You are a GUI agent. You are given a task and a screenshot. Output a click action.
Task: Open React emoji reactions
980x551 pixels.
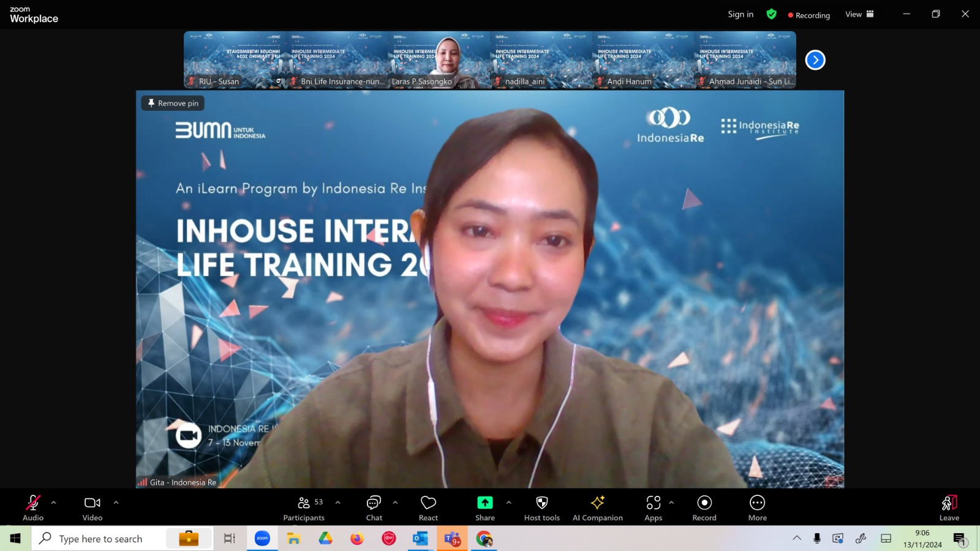coord(428,508)
